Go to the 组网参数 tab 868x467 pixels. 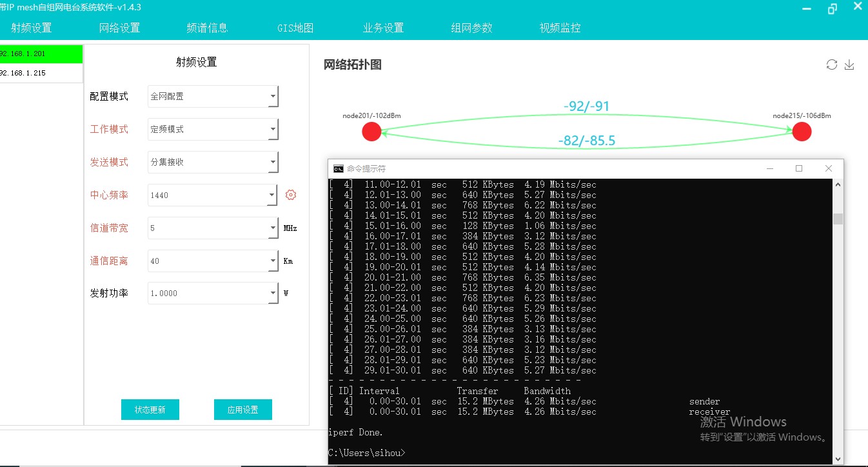click(x=471, y=28)
